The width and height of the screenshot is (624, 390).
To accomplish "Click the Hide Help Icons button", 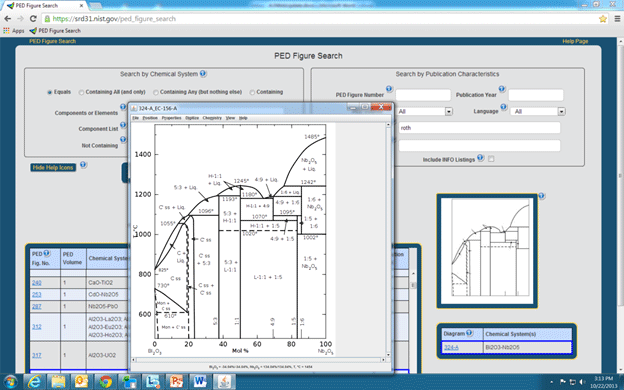I will coord(53,168).
